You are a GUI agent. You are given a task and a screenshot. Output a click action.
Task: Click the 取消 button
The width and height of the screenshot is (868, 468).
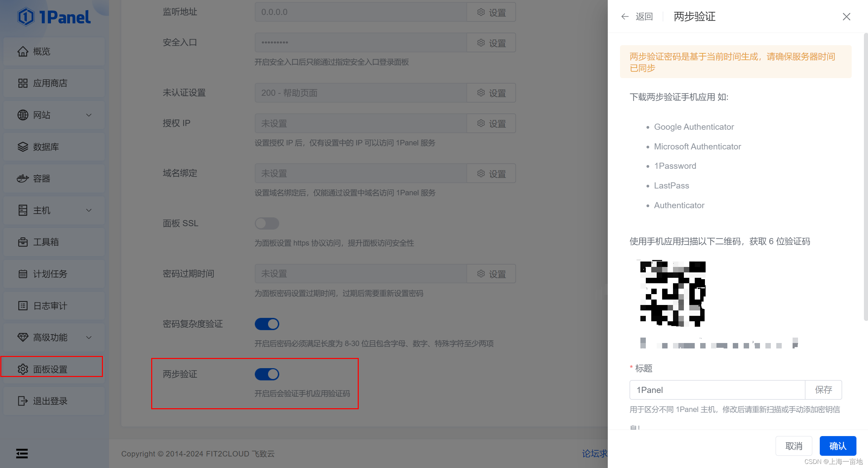tap(794, 446)
